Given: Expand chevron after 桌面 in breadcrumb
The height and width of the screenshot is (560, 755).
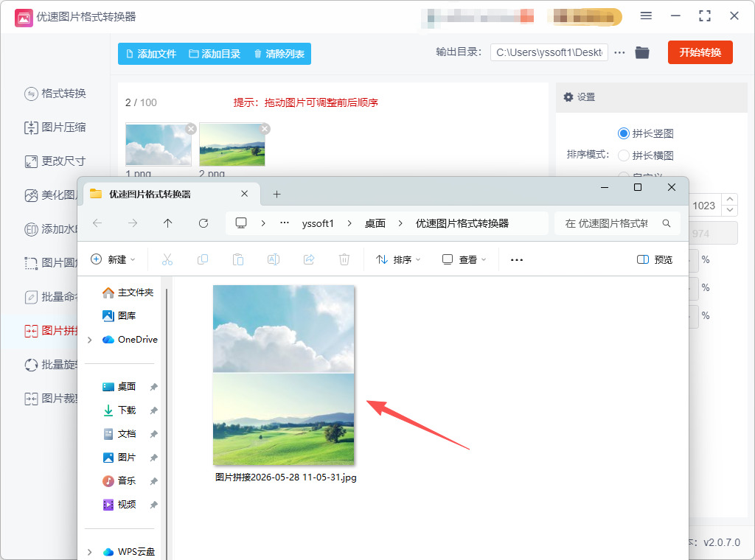Looking at the screenshot, I should 400,224.
